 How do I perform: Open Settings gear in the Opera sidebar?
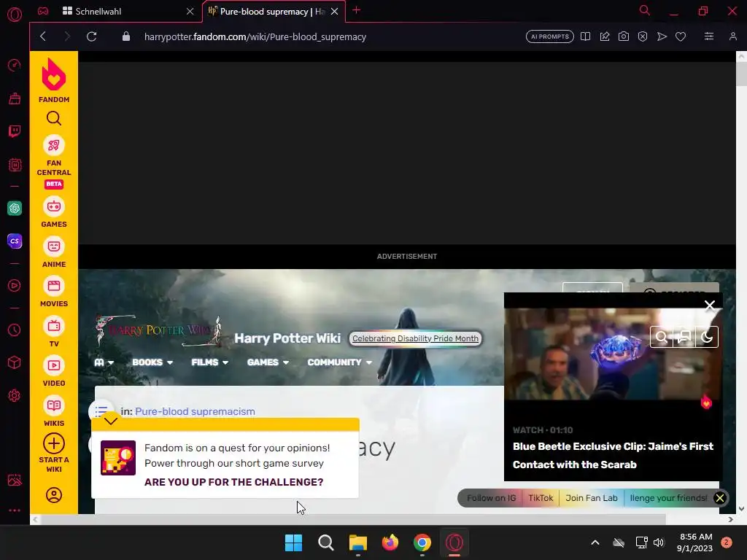coord(15,395)
